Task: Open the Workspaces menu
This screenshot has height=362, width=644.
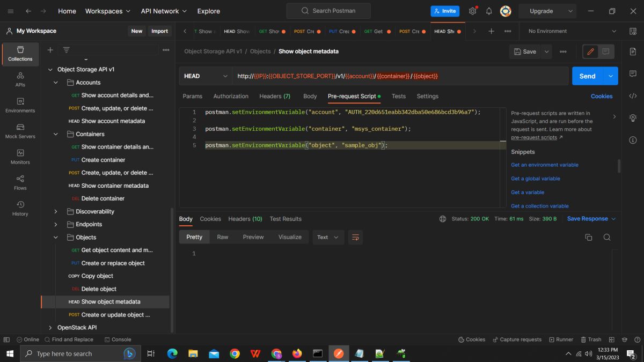Action: pos(108,11)
